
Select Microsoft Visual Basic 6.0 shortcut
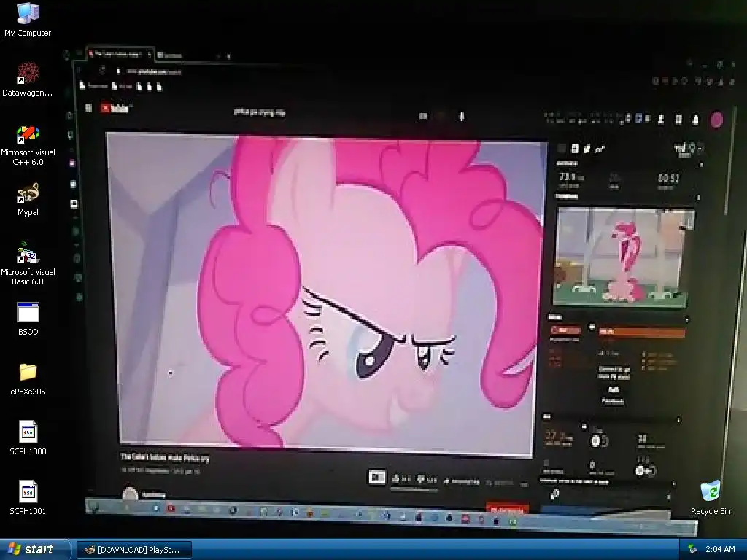(28, 264)
